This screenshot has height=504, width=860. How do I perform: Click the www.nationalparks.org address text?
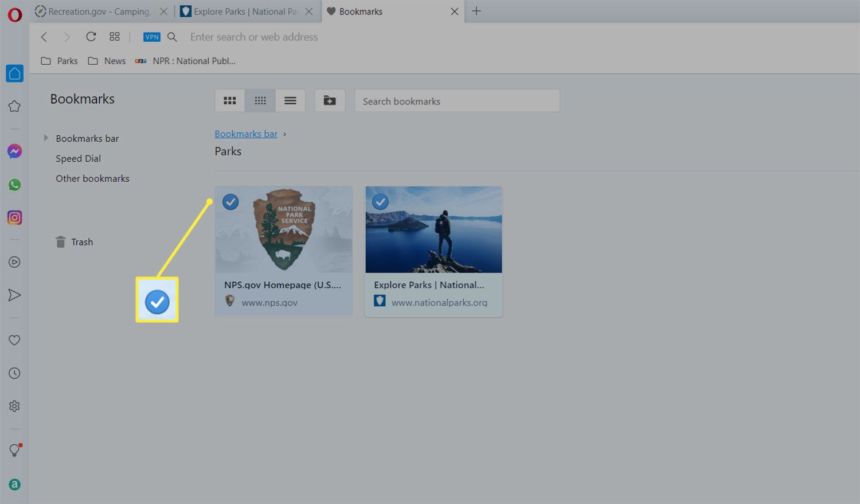tap(439, 302)
